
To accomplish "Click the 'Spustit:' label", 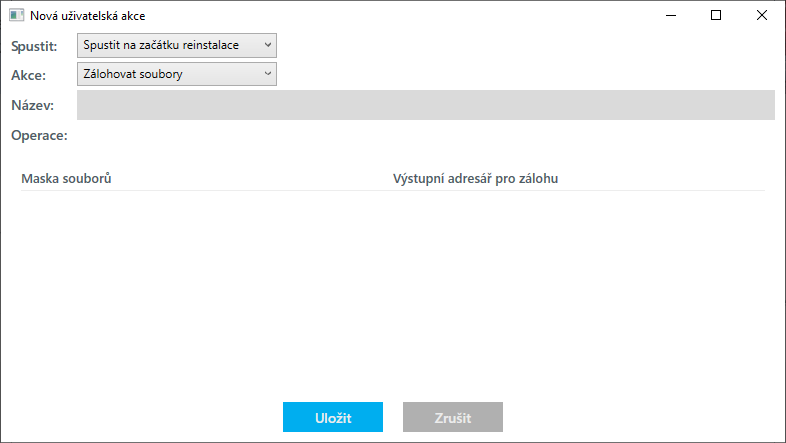I will pos(34,47).
